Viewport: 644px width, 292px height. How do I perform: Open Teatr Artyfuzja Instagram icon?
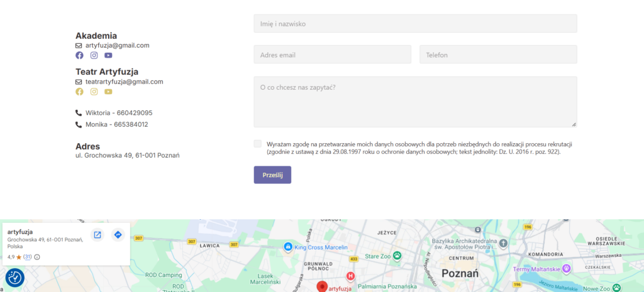coord(94,92)
